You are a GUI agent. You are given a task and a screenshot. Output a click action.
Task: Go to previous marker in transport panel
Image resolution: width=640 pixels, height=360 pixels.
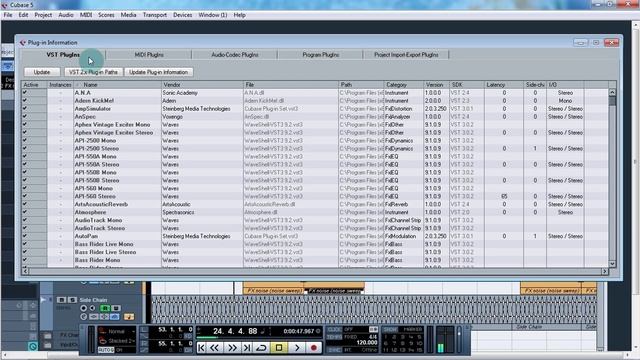pos(201,347)
